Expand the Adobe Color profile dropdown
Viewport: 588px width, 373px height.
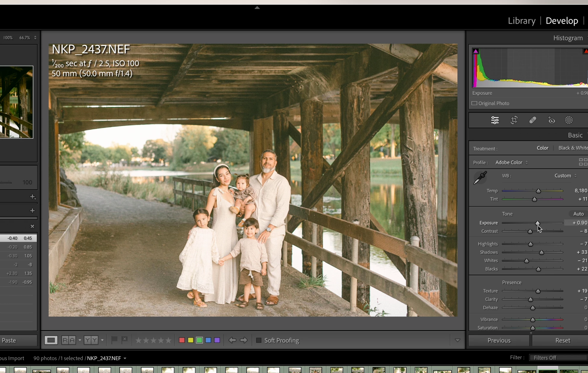pyautogui.click(x=512, y=163)
